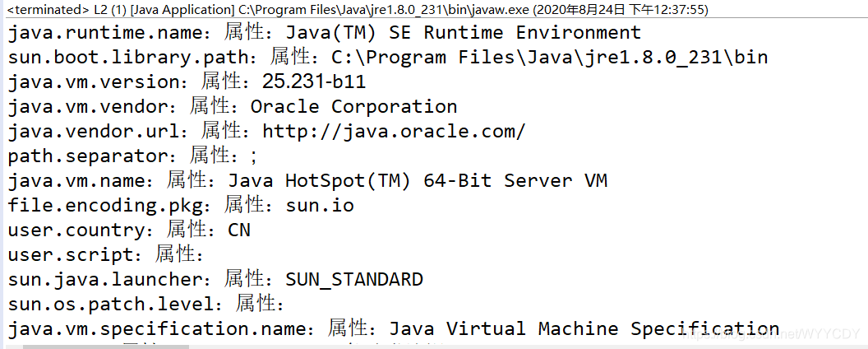868x349 pixels.
Task: Click the file.encoding.pkg sun.io line
Action: click(x=181, y=206)
